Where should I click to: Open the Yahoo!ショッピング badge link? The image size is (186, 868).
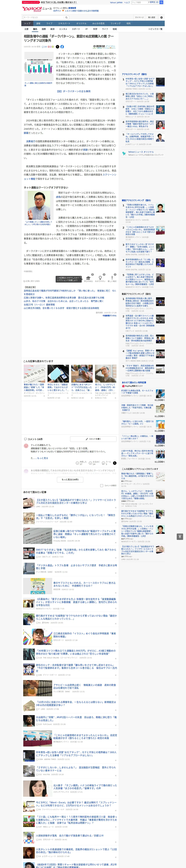tap(31, 2)
